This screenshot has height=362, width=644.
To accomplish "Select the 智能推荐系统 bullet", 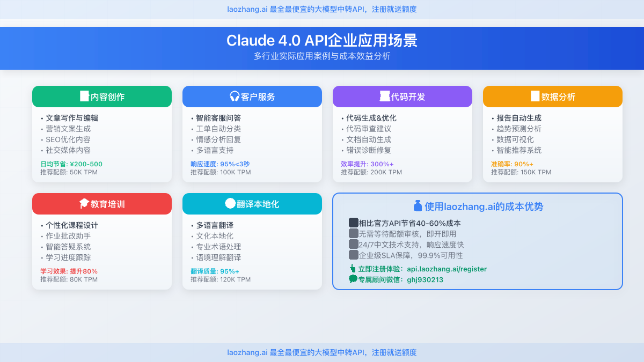I will 516,150.
